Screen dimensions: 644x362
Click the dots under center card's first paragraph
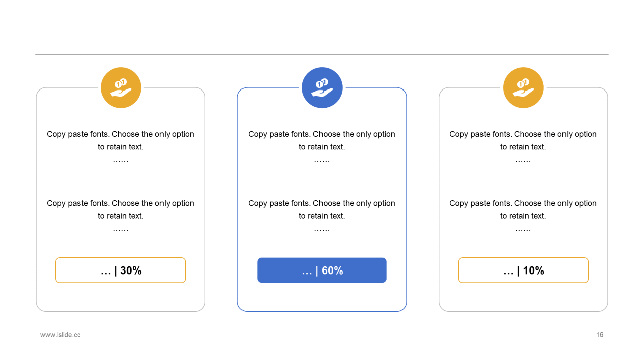[x=322, y=161]
